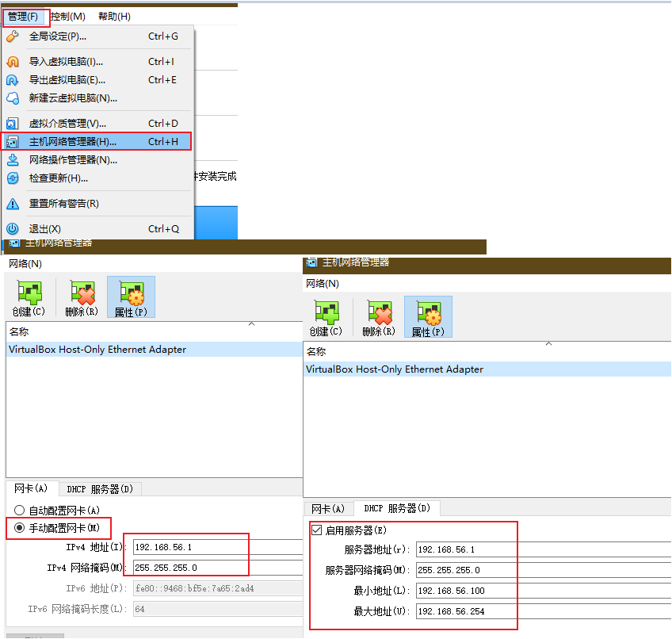672x639 pixels.
Task: Open the 管理(F) menu
Action: point(23,17)
